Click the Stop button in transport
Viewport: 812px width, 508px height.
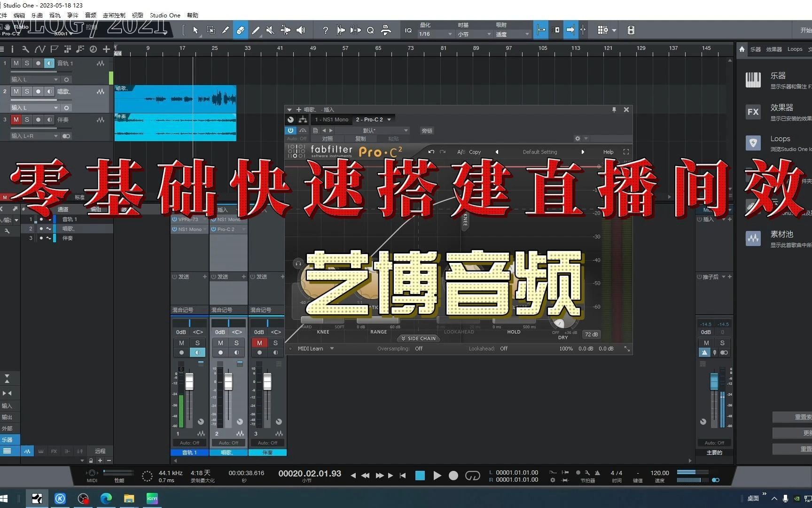tap(420, 476)
